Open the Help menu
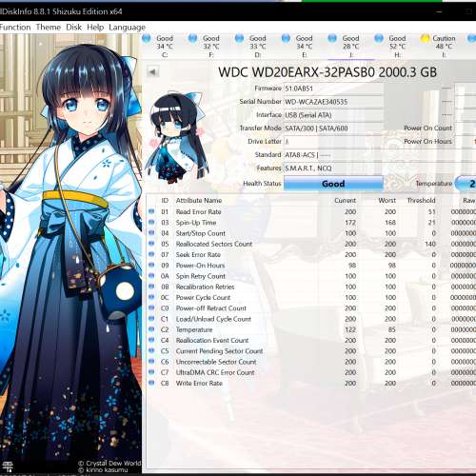 tap(95, 28)
